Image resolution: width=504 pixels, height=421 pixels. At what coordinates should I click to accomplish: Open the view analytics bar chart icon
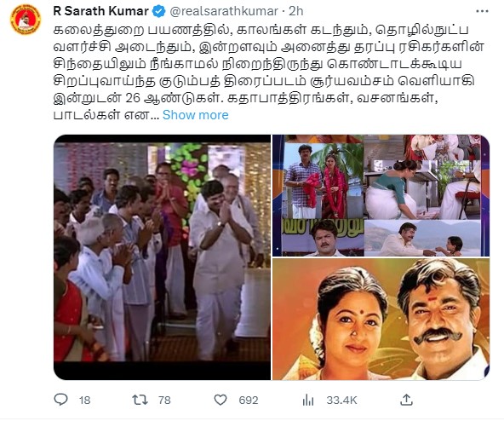pos(308,400)
